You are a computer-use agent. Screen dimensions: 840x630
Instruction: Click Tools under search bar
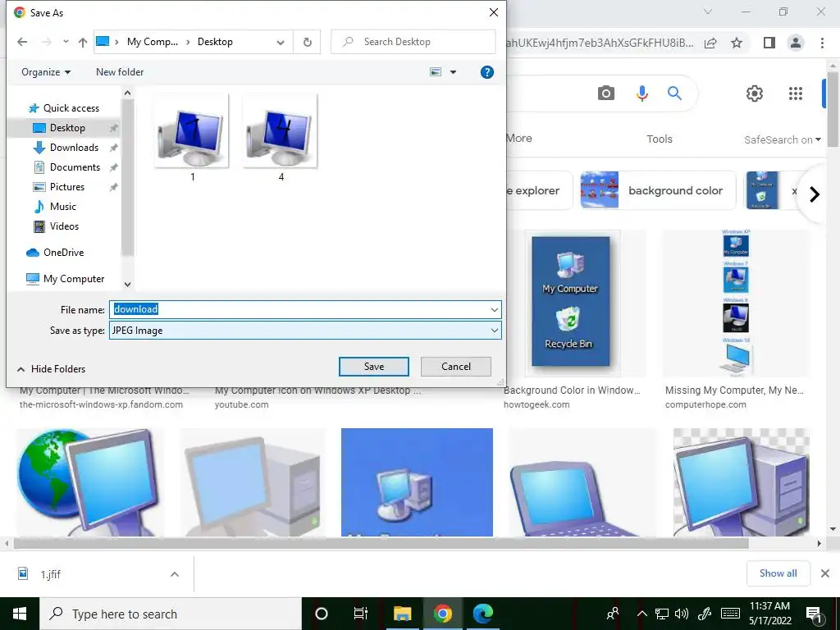pyautogui.click(x=659, y=139)
